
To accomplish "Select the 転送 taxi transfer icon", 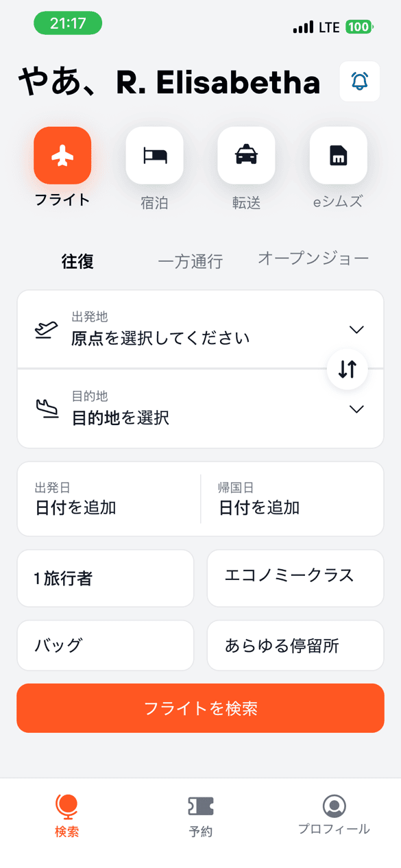I will 246,156.
